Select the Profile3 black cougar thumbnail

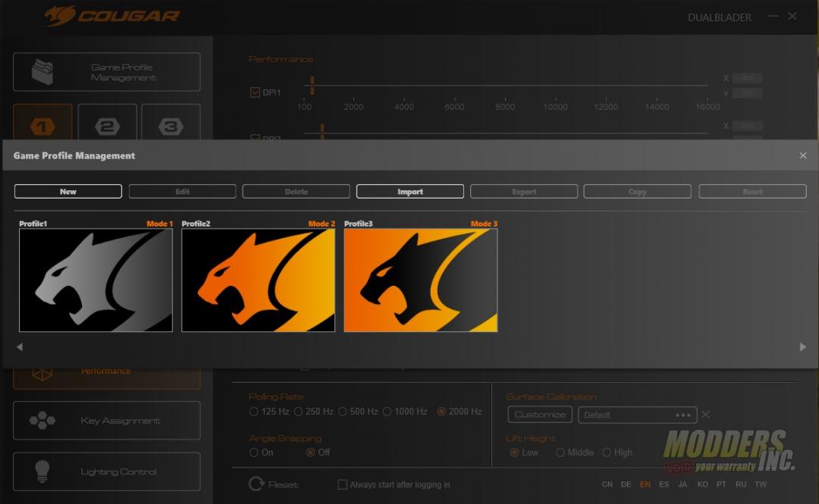(420, 280)
